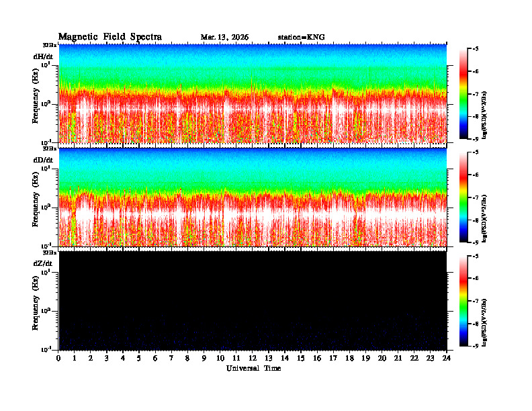Click hour tick label 8 on time axis
Screen dimensions: 532x411
[x=187, y=358]
